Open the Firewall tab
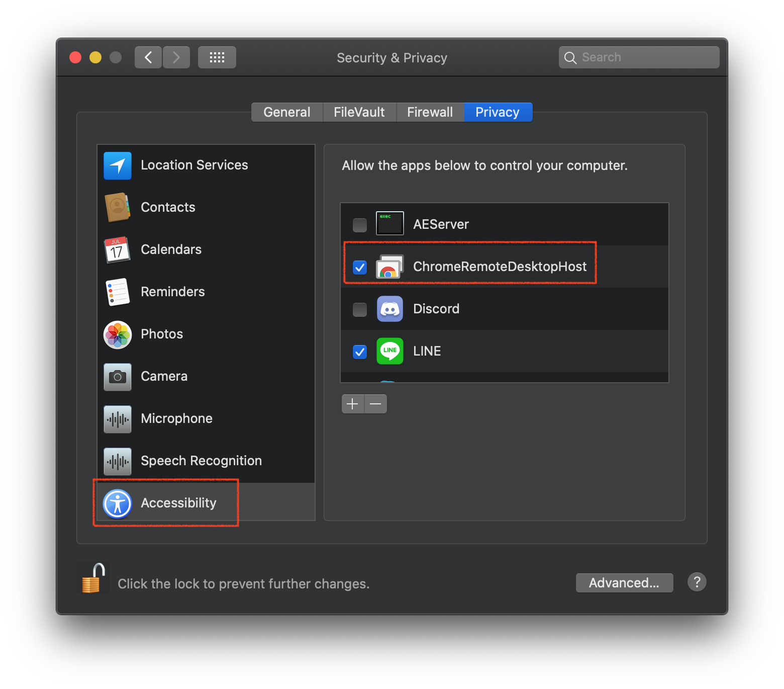Image resolution: width=784 pixels, height=689 pixels. coord(430,112)
